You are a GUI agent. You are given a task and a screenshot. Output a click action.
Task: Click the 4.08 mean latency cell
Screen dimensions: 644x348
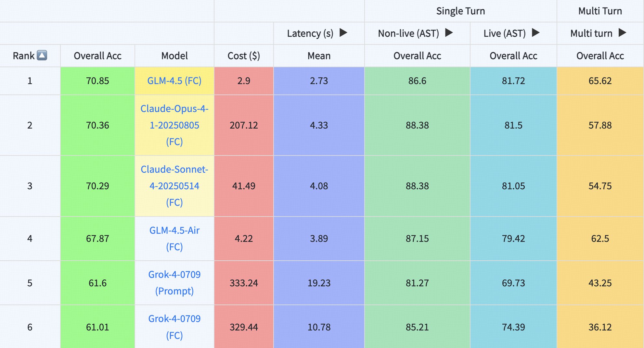click(x=319, y=186)
